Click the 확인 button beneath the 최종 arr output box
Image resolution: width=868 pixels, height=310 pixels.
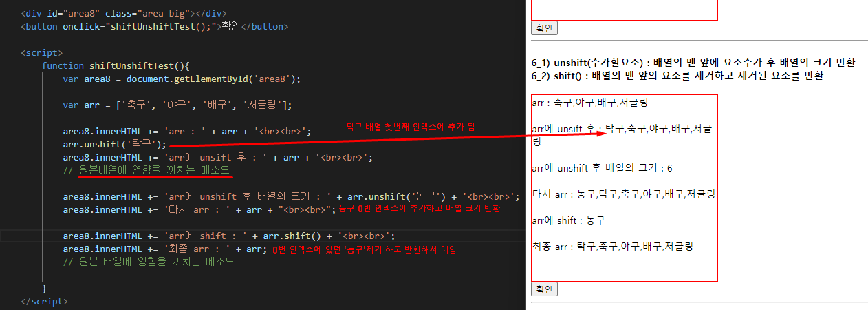(544, 289)
